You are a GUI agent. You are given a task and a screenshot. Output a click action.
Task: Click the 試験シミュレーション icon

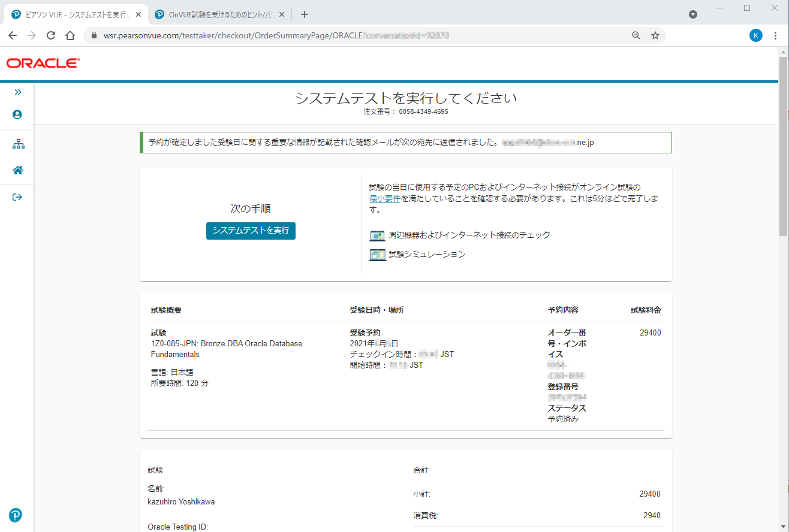pos(377,255)
